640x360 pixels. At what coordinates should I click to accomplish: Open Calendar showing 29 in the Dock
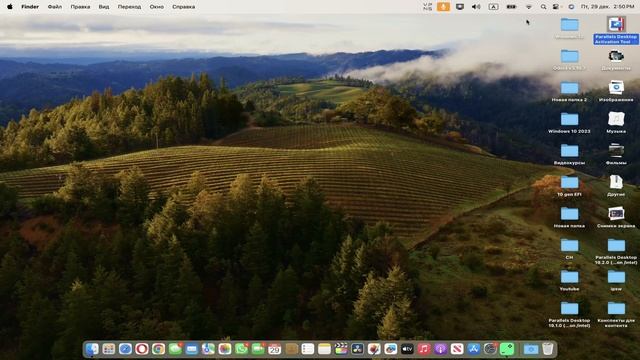click(x=275, y=349)
